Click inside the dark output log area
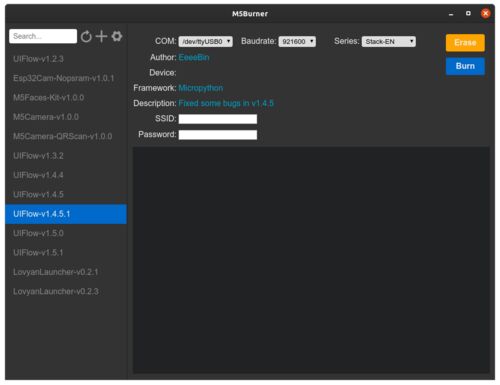 tap(311, 260)
